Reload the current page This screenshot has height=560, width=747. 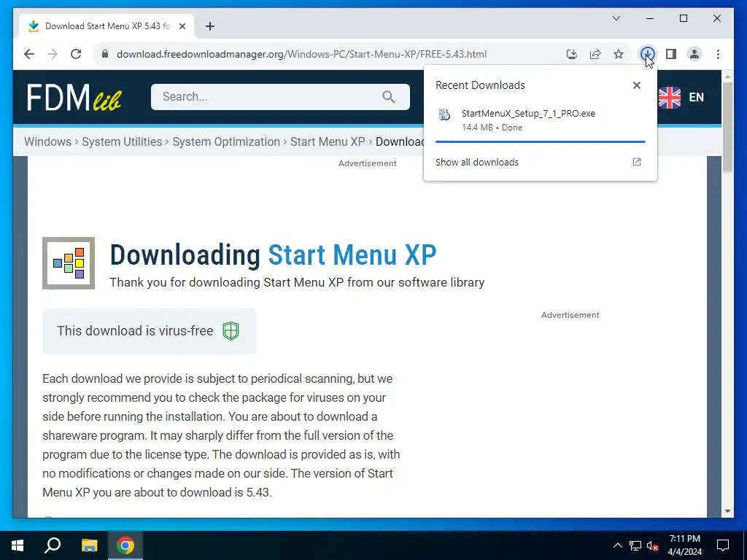76,54
